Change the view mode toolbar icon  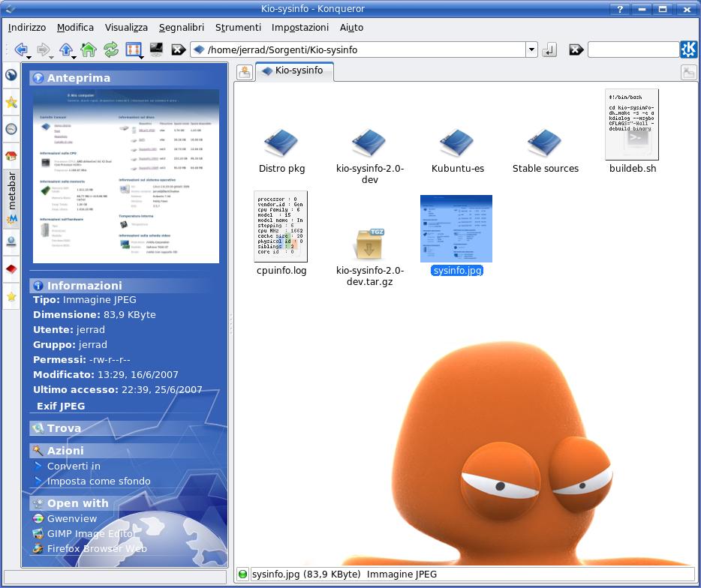click(134, 49)
